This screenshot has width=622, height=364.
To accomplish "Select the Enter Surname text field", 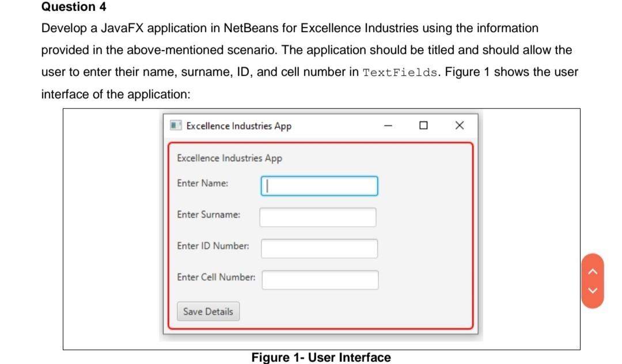I will click(318, 217).
